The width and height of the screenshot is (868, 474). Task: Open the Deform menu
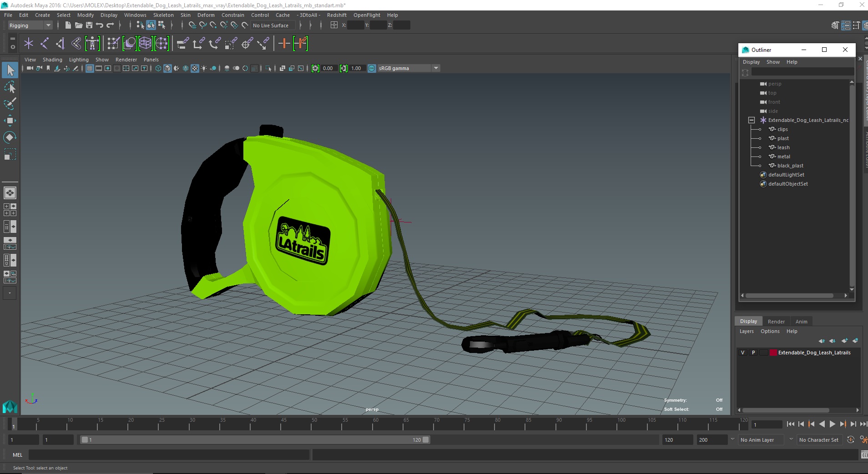point(206,15)
